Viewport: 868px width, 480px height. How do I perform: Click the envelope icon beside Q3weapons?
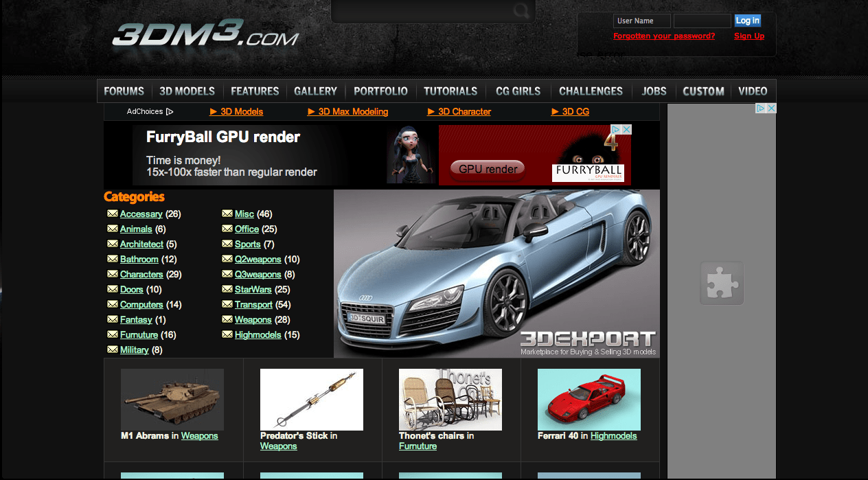point(227,274)
